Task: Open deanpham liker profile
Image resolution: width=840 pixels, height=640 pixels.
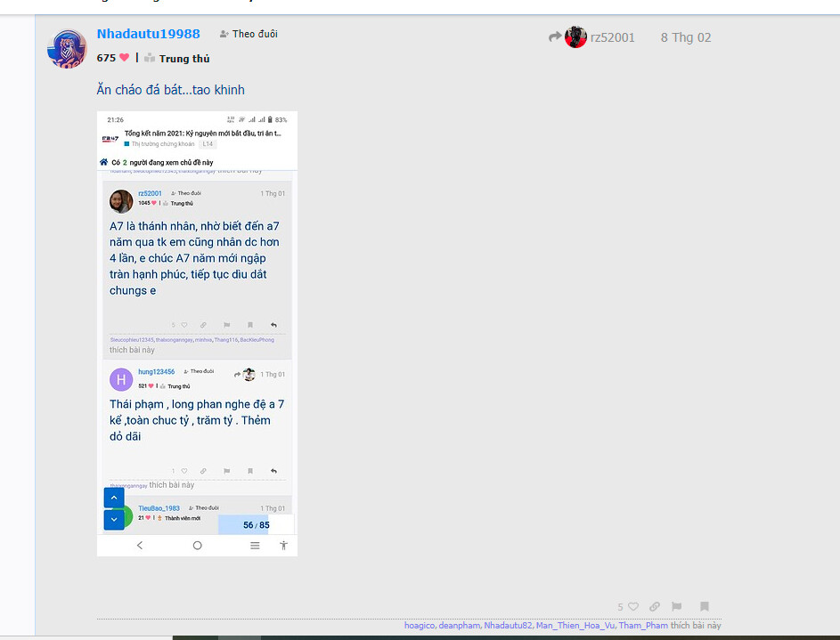Action: 459,625
